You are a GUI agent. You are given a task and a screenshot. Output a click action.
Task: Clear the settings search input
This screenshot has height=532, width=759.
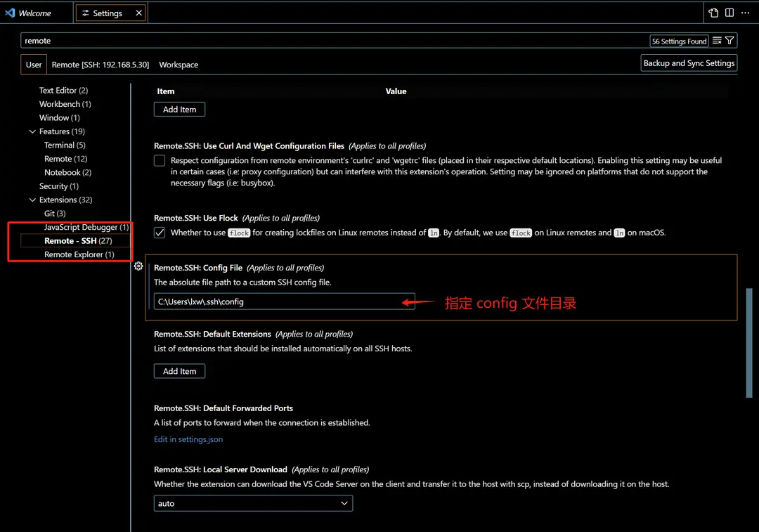[x=717, y=41]
